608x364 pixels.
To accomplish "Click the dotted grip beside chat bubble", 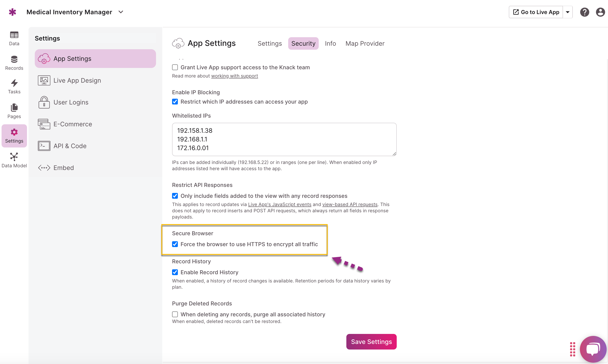I will (x=572, y=349).
